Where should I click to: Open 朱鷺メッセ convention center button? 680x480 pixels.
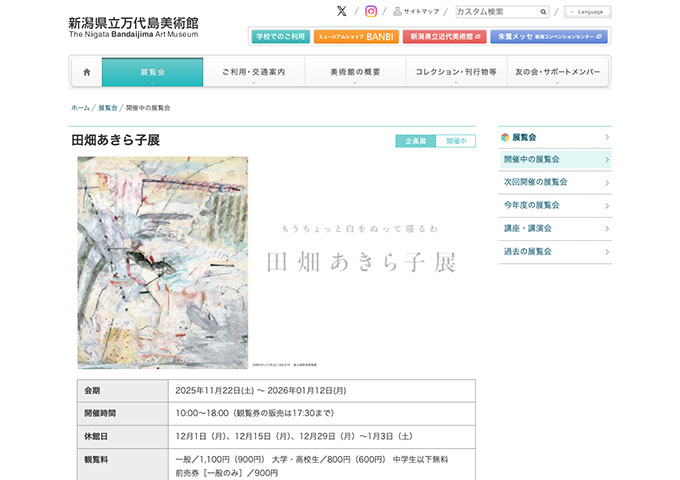click(x=549, y=37)
